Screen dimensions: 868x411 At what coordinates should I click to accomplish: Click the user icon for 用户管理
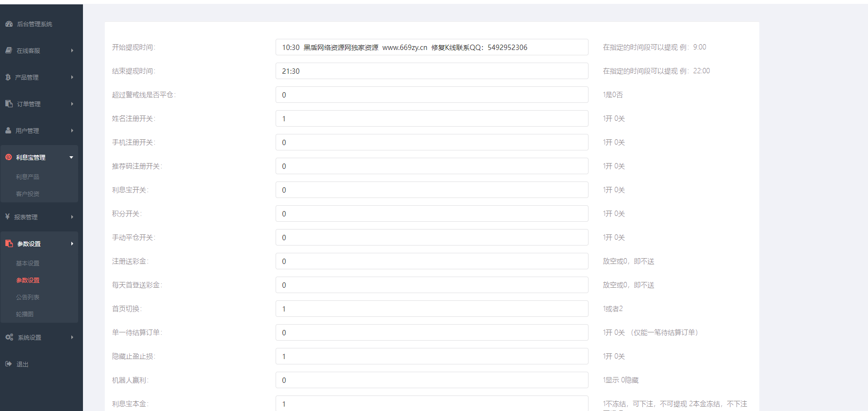pos(8,131)
